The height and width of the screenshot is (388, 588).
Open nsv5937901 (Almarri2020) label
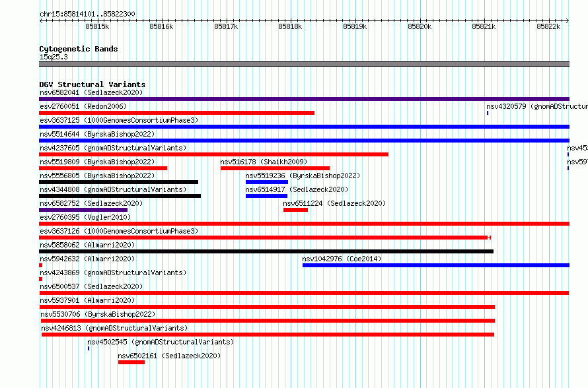87,300
